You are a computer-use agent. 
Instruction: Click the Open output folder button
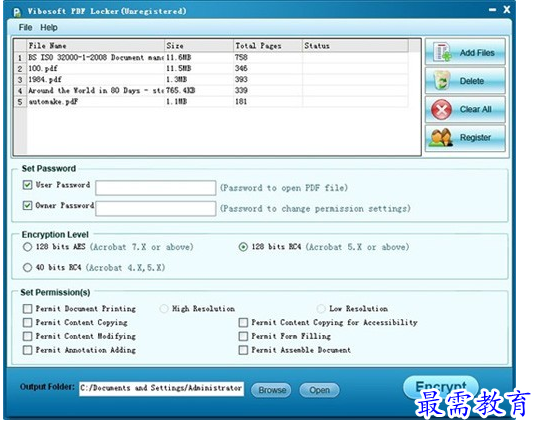319,390
